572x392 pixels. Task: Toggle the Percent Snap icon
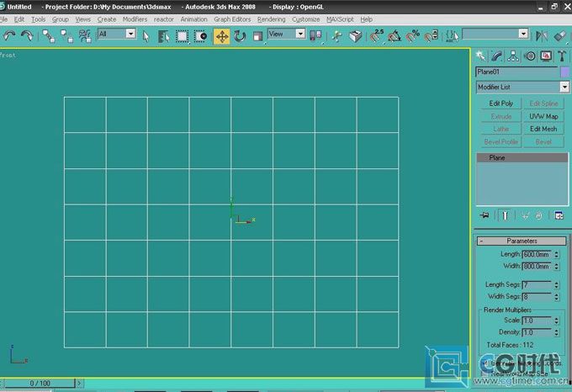412,35
